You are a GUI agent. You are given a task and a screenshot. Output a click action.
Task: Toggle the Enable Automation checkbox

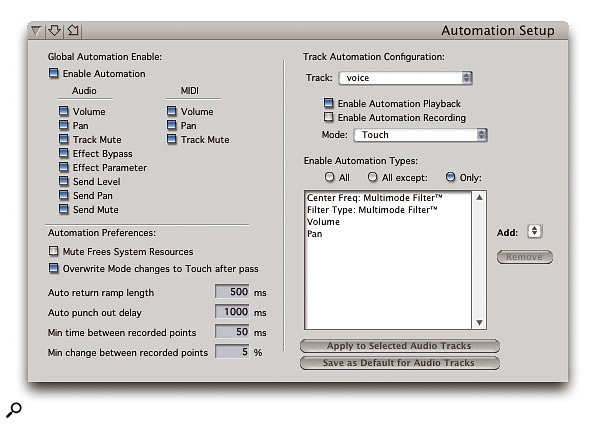[53, 73]
